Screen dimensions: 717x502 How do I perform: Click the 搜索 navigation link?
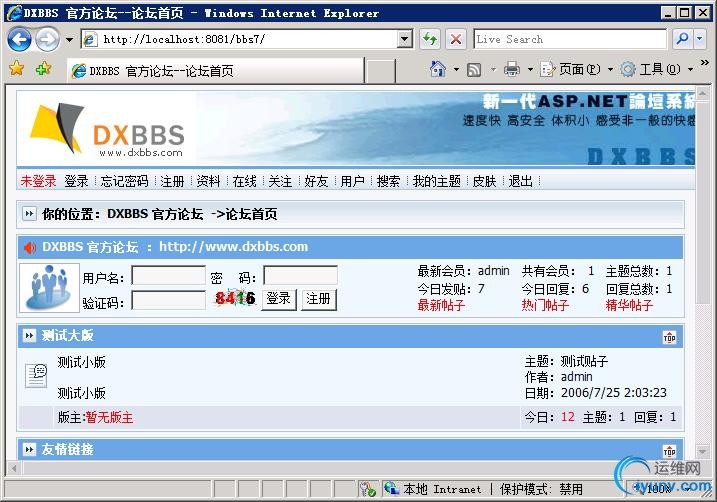point(388,182)
